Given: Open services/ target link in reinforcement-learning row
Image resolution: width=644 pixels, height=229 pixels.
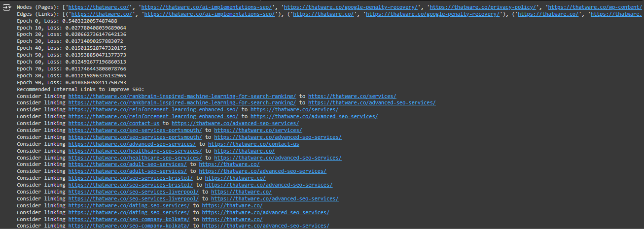Looking at the screenshot, I should [x=294, y=109].
